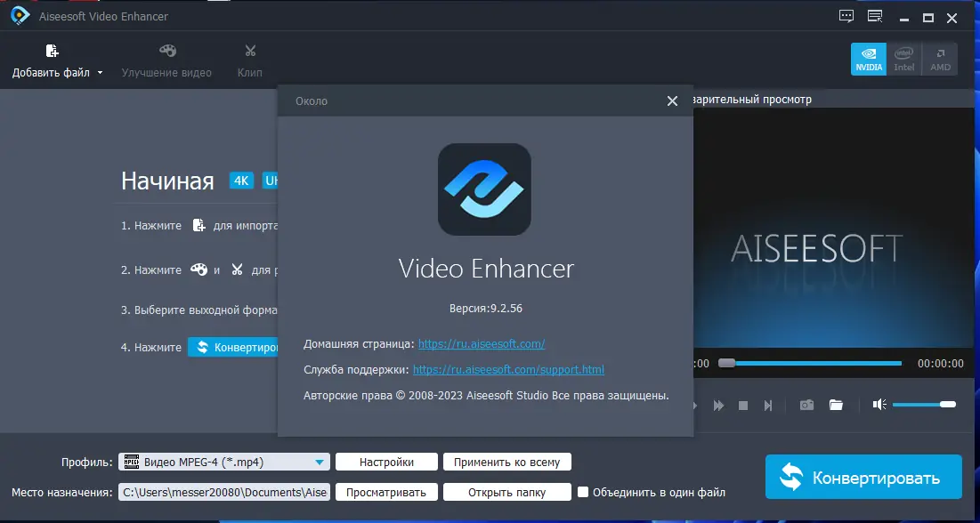Enable merge into one file checkbox
Viewport: 980px width, 523px height.
coord(583,492)
